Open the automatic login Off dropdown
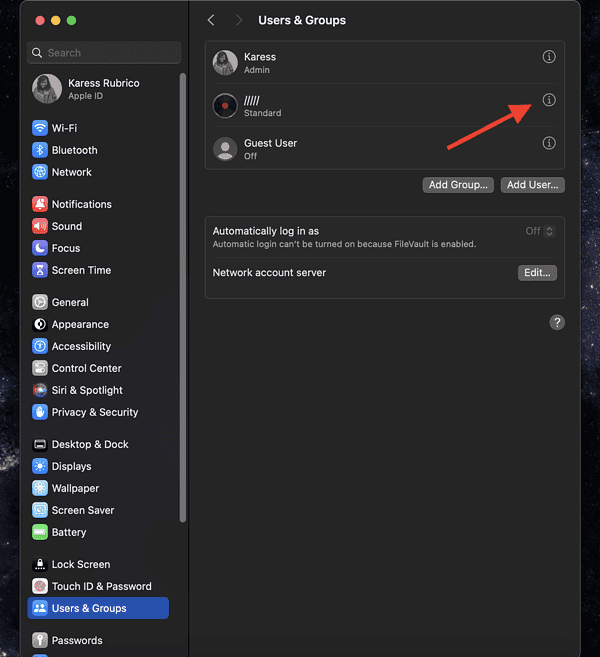Screen dimensions: 600x657 click(x=540, y=231)
